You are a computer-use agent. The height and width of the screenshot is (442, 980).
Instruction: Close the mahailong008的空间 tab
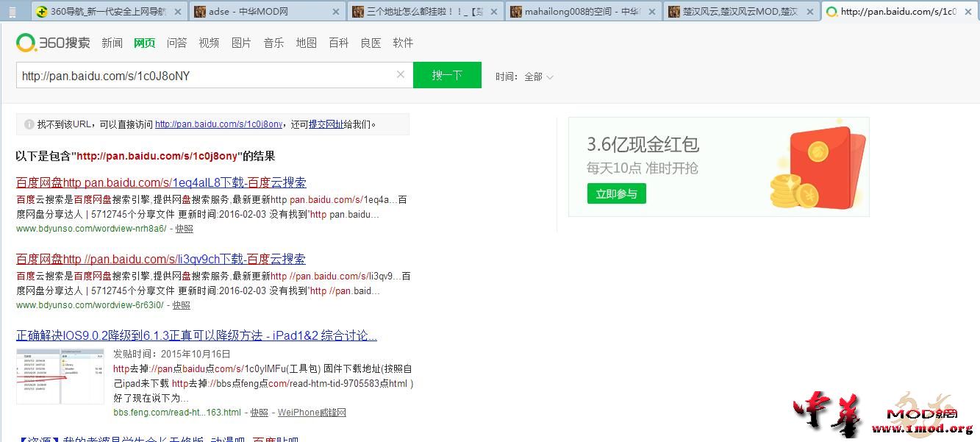(x=652, y=12)
